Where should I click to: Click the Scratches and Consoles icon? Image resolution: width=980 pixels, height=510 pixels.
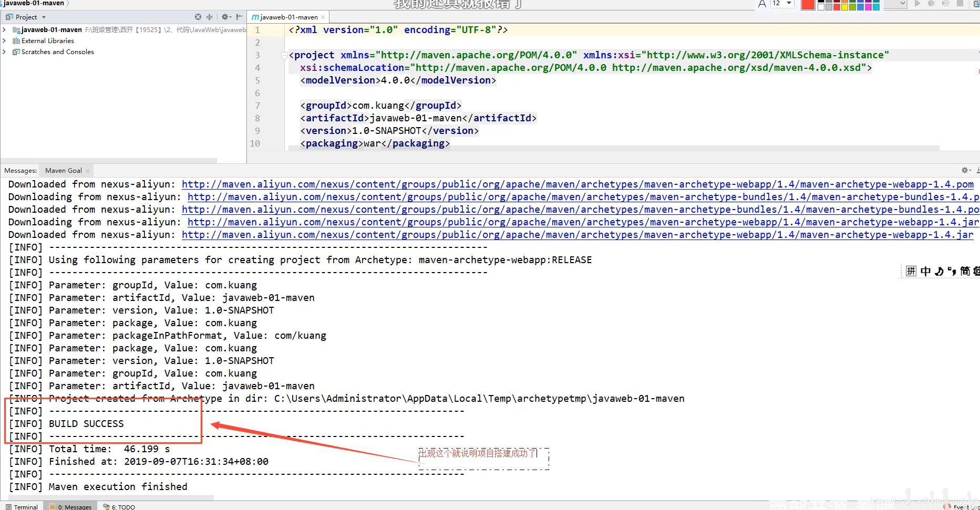tap(16, 52)
